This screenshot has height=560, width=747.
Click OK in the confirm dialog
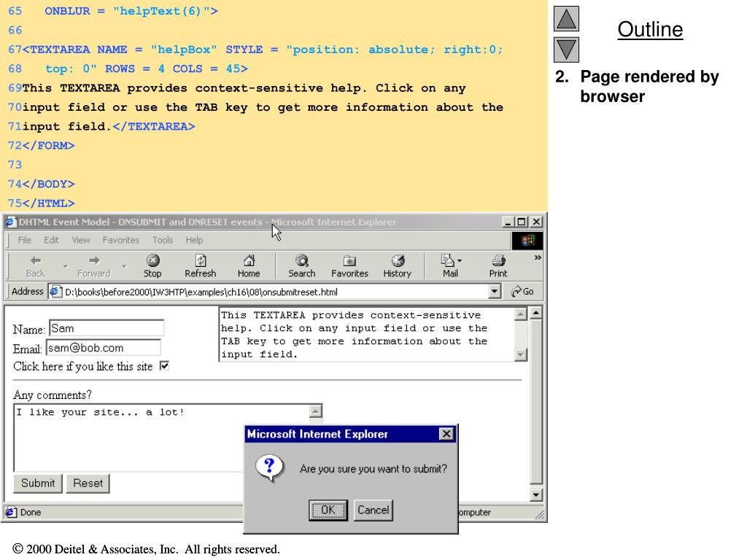tap(328, 510)
